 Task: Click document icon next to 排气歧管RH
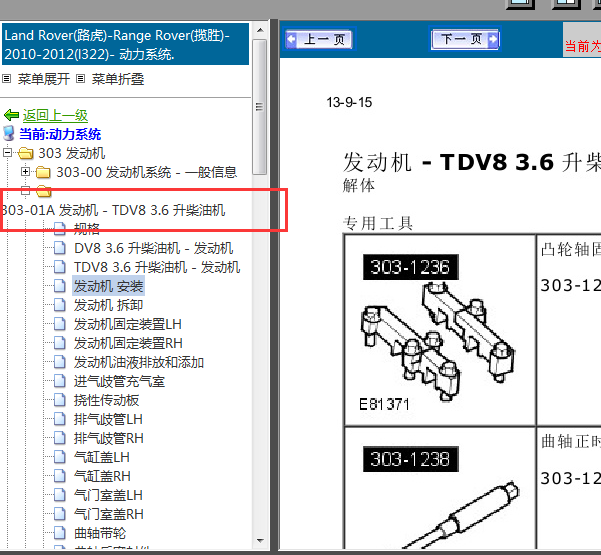pos(59,438)
